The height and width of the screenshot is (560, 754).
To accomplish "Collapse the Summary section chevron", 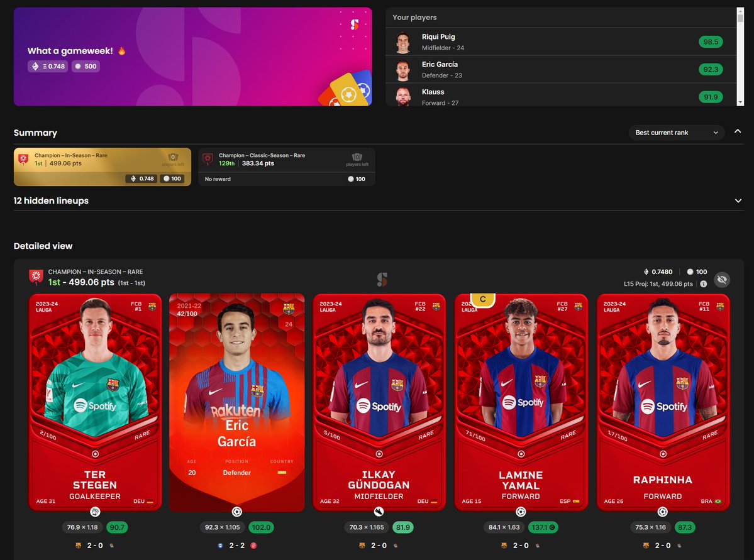I will (x=738, y=131).
